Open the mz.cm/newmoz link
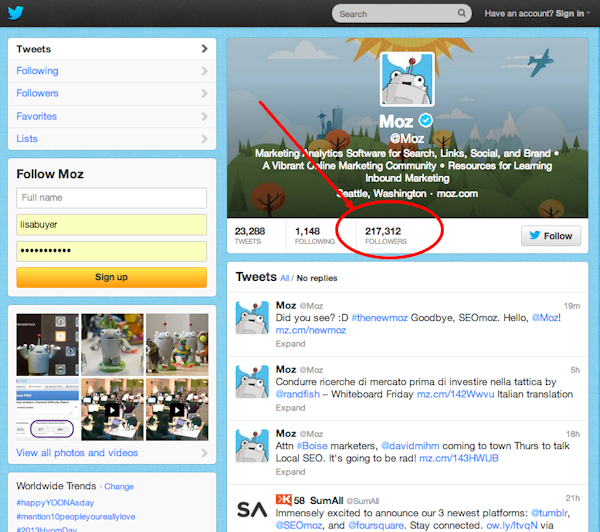This screenshot has height=532, width=600. (311, 330)
